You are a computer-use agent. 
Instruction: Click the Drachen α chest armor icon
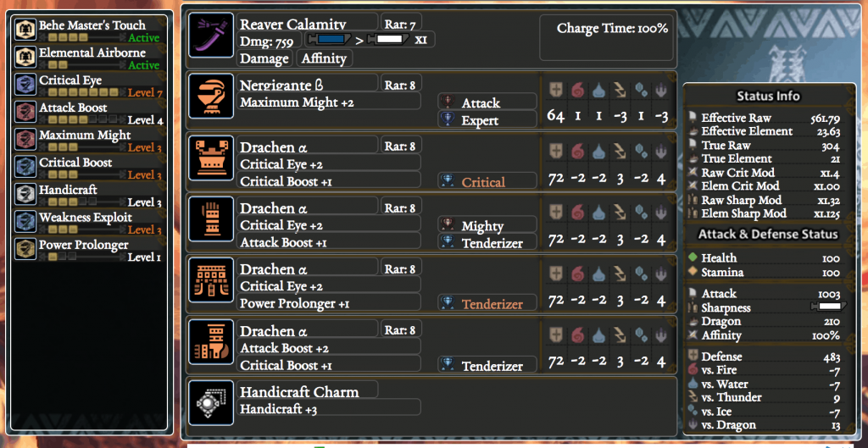[x=211, y=158]
